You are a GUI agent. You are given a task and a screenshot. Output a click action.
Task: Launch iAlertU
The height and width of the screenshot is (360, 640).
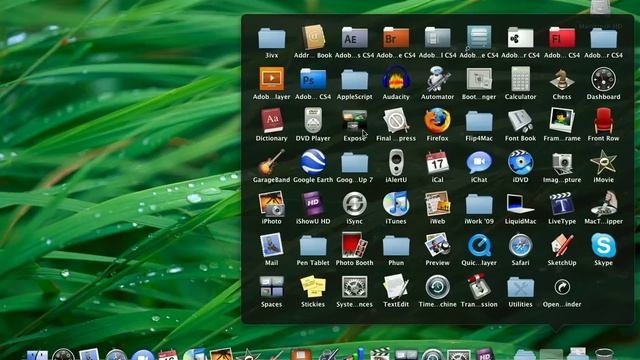(x=396, y=163)
